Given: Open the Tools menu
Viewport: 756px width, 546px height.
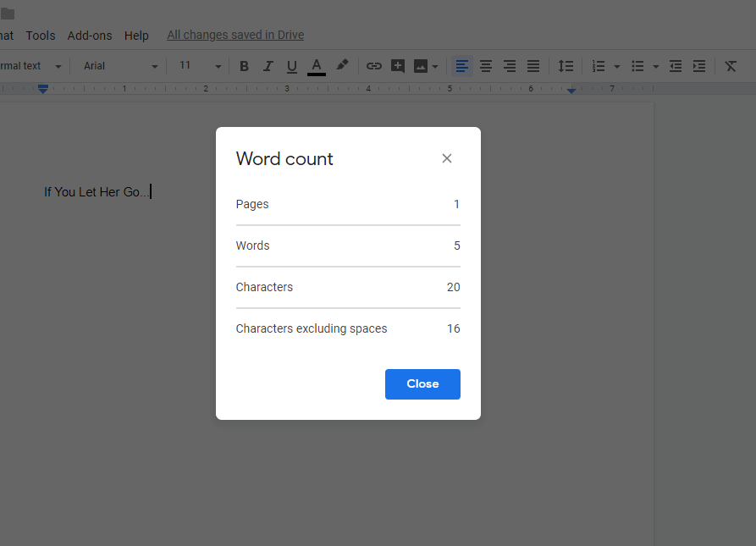Looking at the screenshot, I should 40,36.
